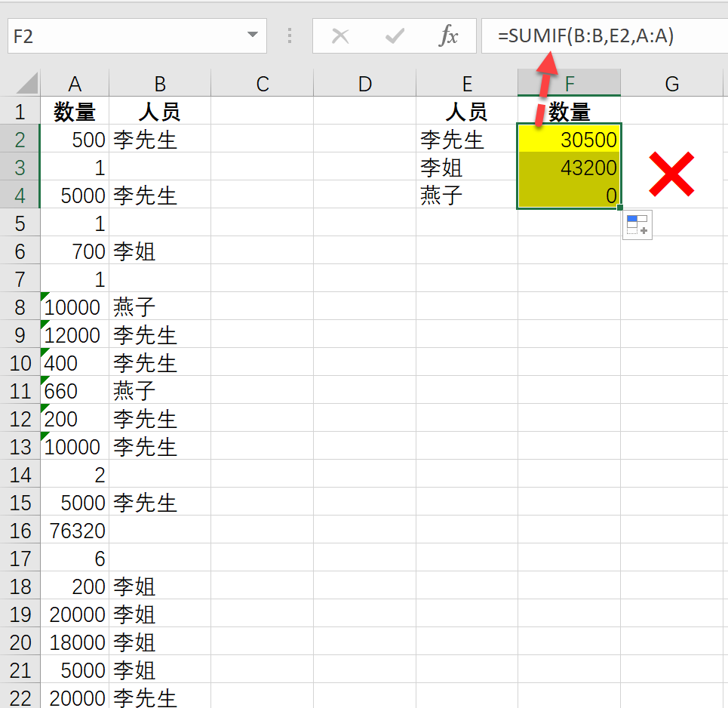Click cell A4 with value 5000
728x708 pixels.
tap(75, 195)
